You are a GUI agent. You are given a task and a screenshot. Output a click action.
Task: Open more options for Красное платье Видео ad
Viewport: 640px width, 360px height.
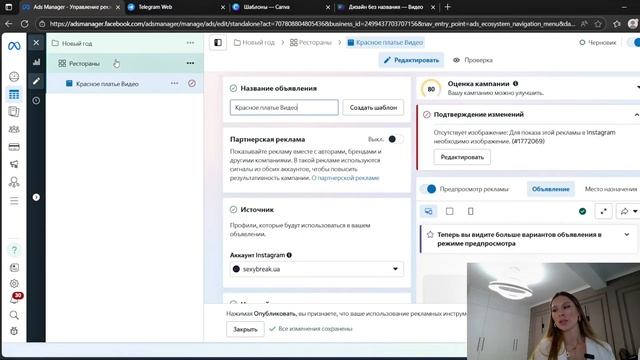click(174, 83)
